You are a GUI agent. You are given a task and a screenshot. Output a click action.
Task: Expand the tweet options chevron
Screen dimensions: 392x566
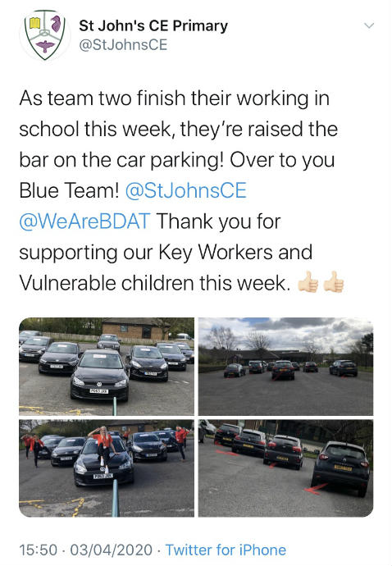coord(369,26)
